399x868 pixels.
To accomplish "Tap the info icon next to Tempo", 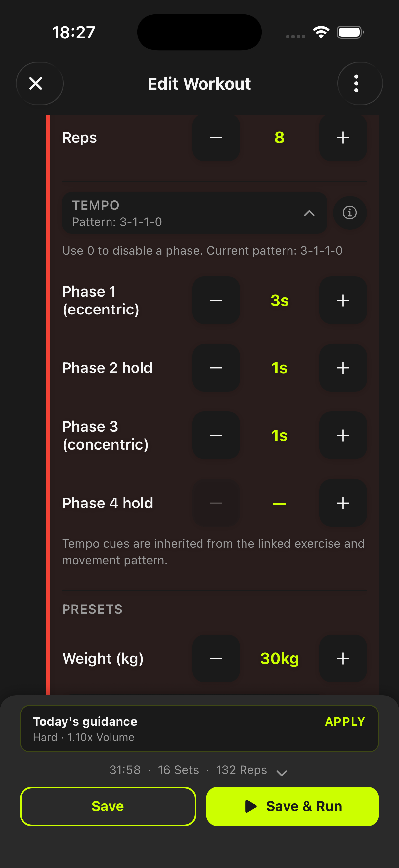I will point(350,213).
